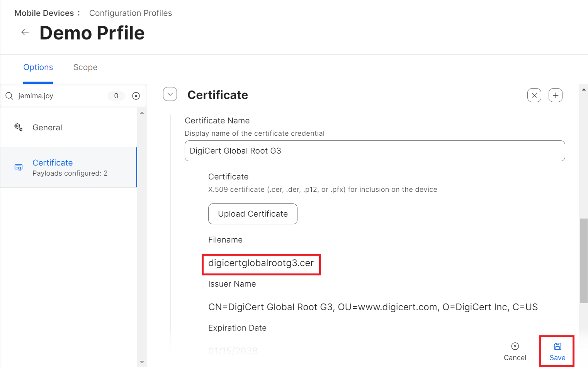Click the Certificate Name label

click(x=217, y=121)
